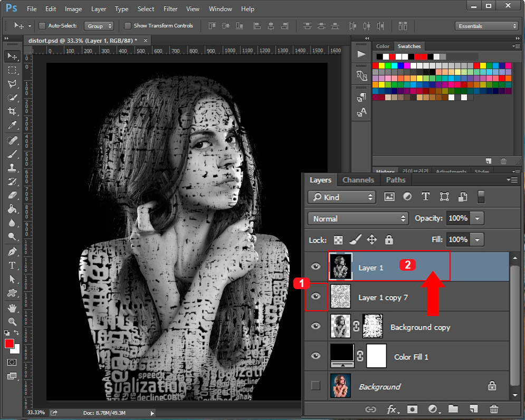Show the hidden Background layer
Viewport: 525px width, 420px height.
click(316, 386)
